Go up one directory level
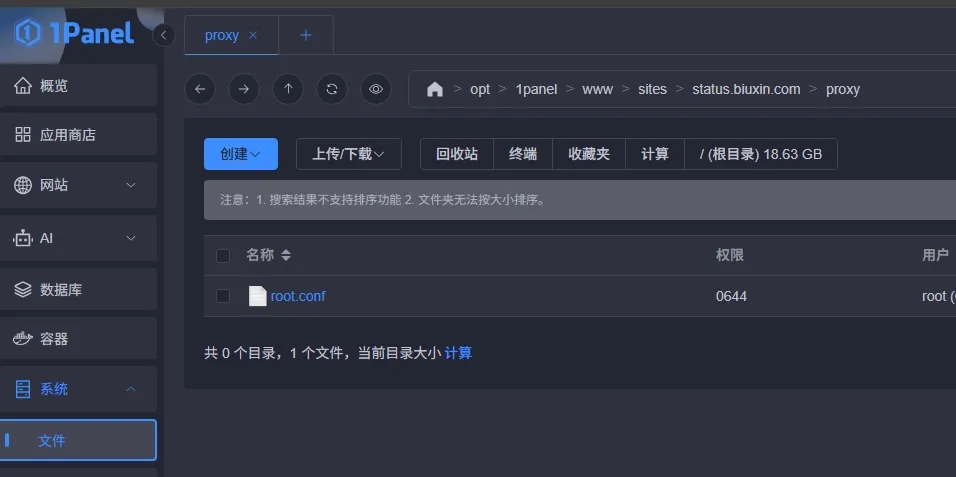Screen dimensions: 956x477 288,89
